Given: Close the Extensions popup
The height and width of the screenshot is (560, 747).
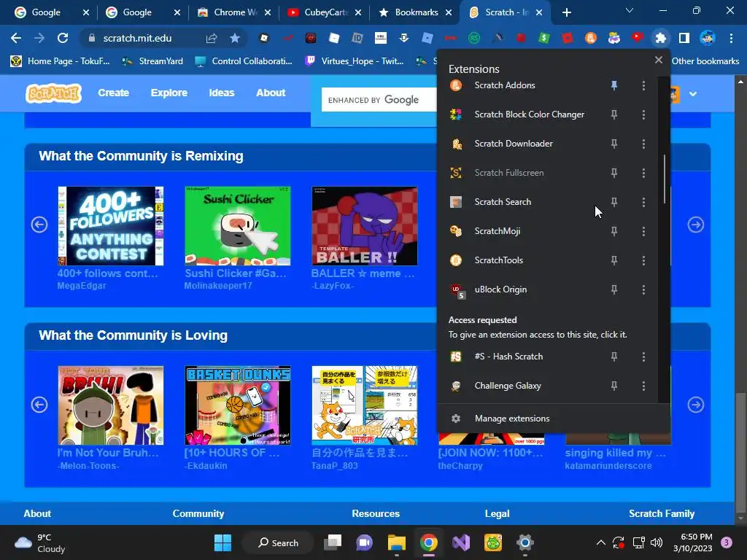Looking at the screenshot, I should [659, 60].
